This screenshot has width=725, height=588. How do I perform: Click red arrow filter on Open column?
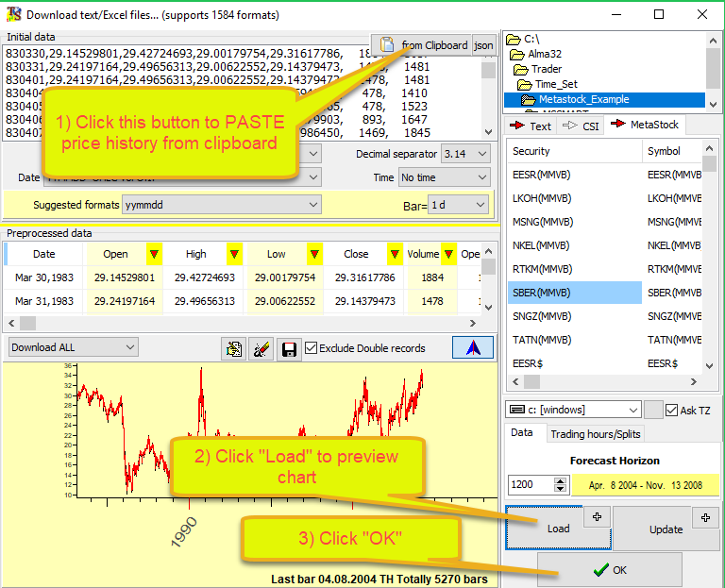[x=154, y=254]
